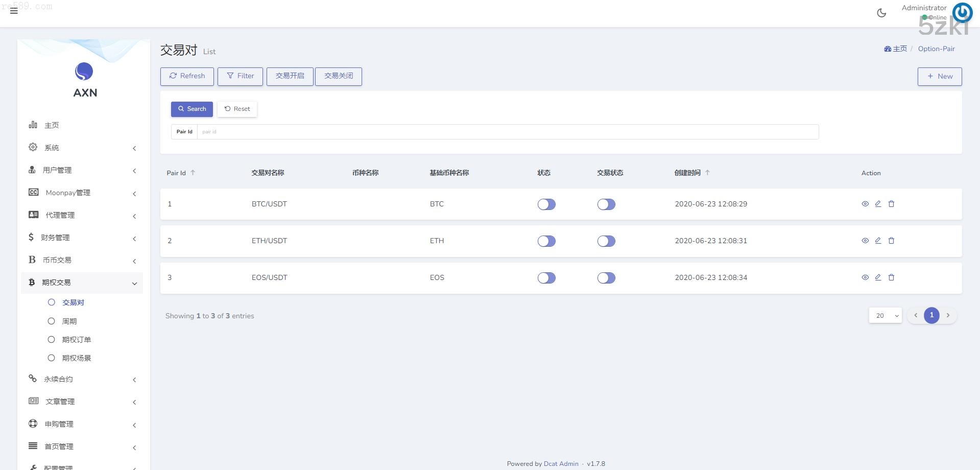
Task: Collapse the 期权交易 sidebar section
Action: pyautogui.click(x=82, y=283)
